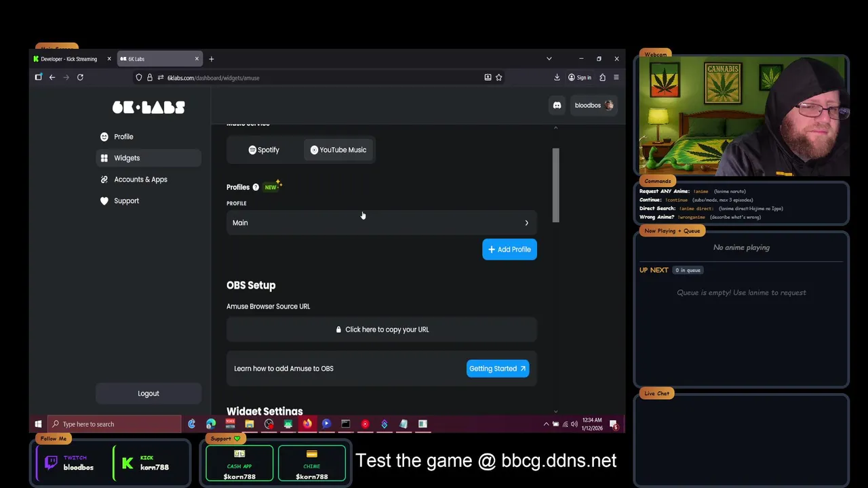Click the tracking protection shield icon
Screen dimensions: 868x488
click(x=139, y=78)
